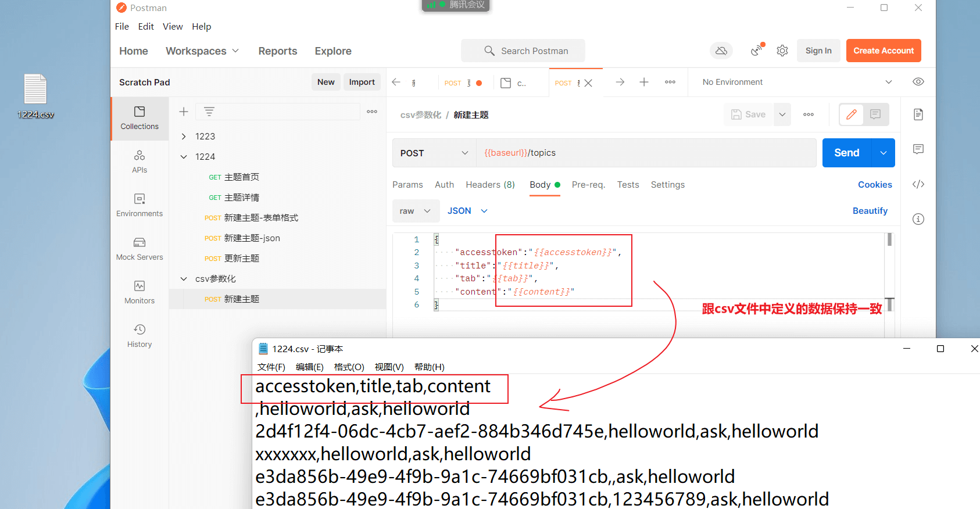Switch to the Params tab

[407, 185]
